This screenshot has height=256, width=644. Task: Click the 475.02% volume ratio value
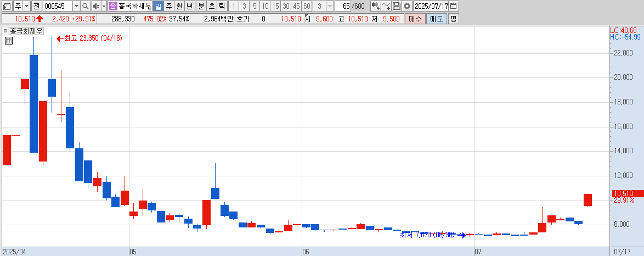tap(155, 19)
